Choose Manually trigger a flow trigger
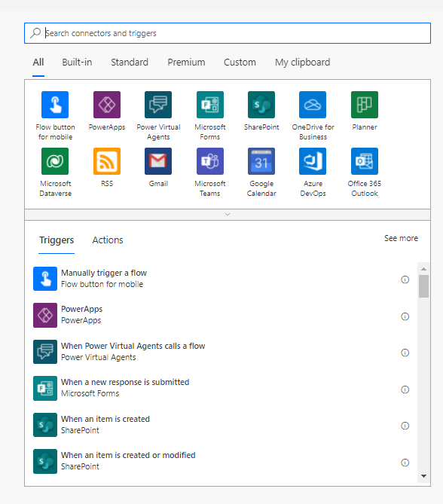 [x=221, y=279]
